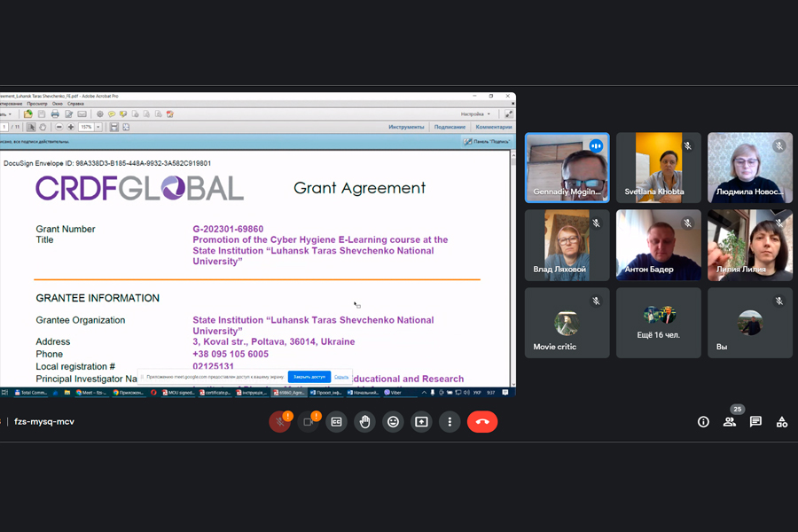Add a sticky note comment in Acrobat

(x=112, y=114)
